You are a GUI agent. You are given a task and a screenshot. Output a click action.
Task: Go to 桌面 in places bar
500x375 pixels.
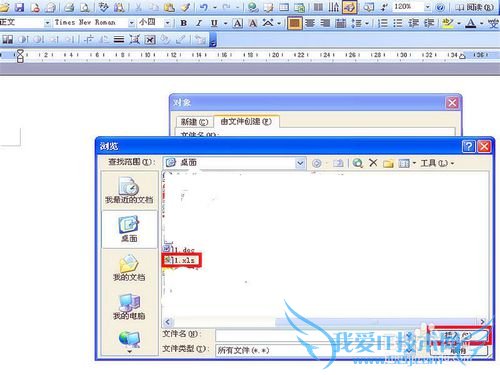[129, 229]
